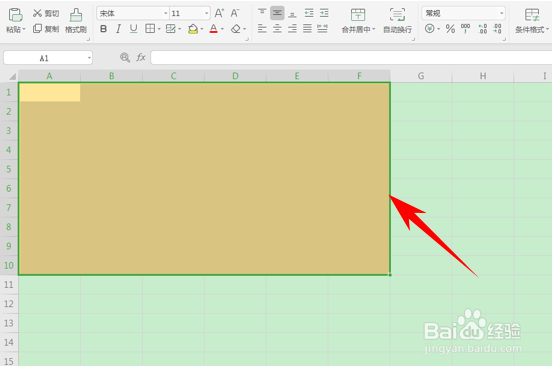The width and height of the screenshot is (553, 368).
Task: Decrease decimal places
Action: [498, 29]
